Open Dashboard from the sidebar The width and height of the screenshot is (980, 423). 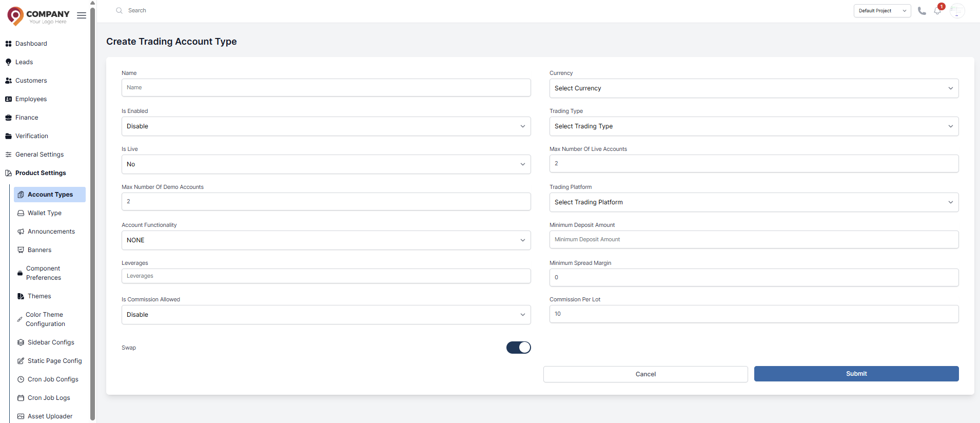pyautogui.click(x=31, y=44)
